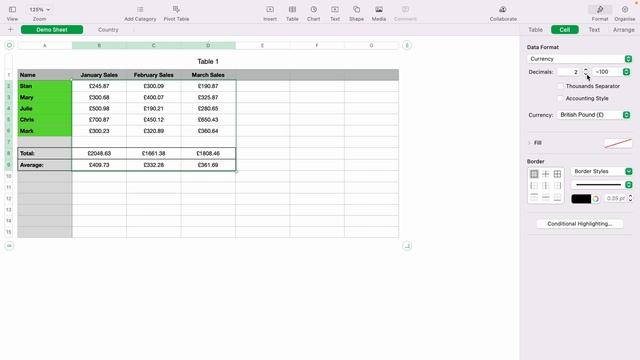
Task: Select the Demo Sheet tab
Action: tap(52, 29)
